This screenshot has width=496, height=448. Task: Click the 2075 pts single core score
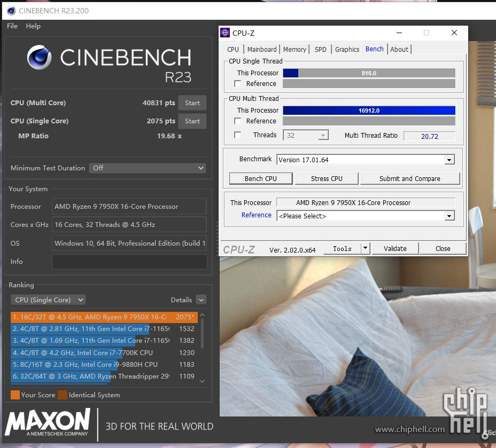point(161,121)
